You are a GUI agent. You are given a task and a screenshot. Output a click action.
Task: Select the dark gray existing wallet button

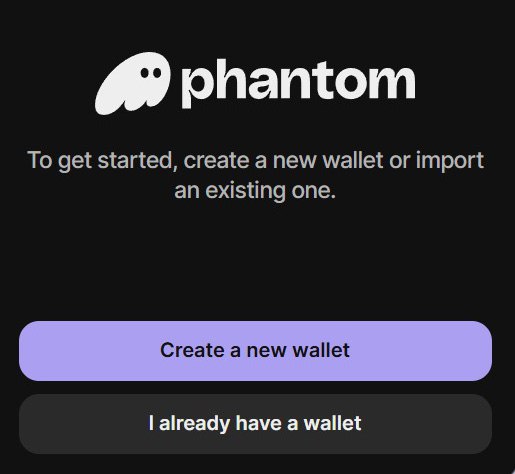(x=255, y=424)
